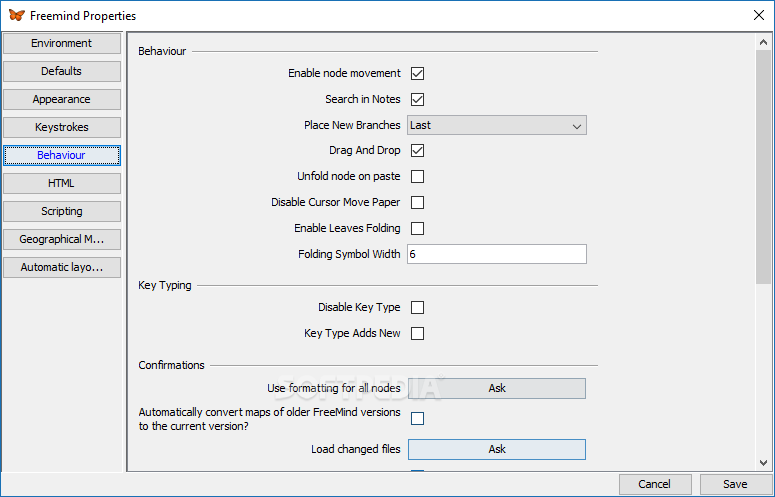Toggle the Search in Notes checkbox

417,99
